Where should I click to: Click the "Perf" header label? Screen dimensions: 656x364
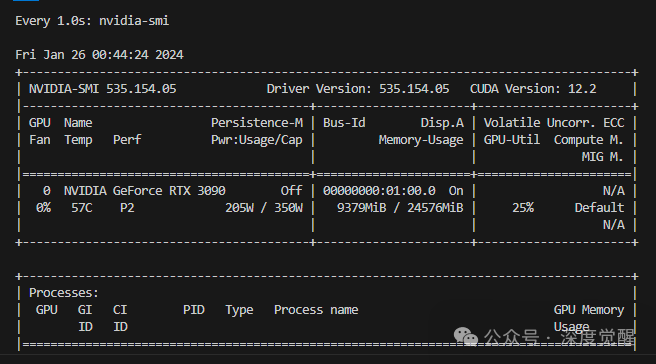coord(127,140)
